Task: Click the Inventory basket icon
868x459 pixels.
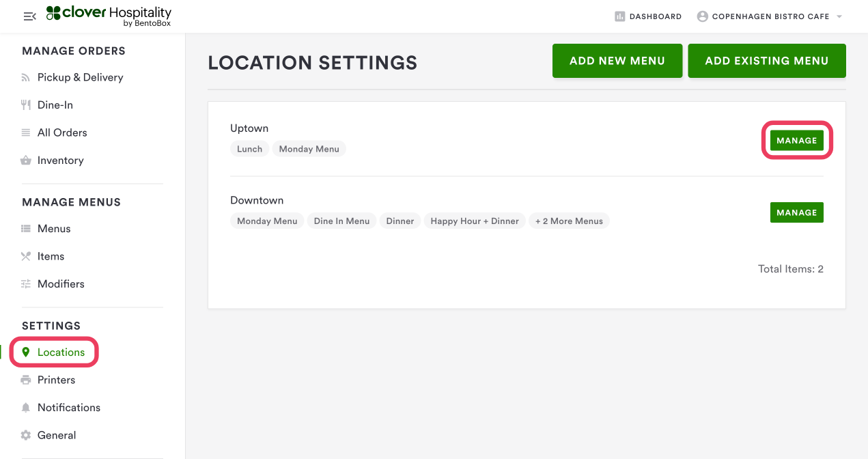Action: [26, 161]
